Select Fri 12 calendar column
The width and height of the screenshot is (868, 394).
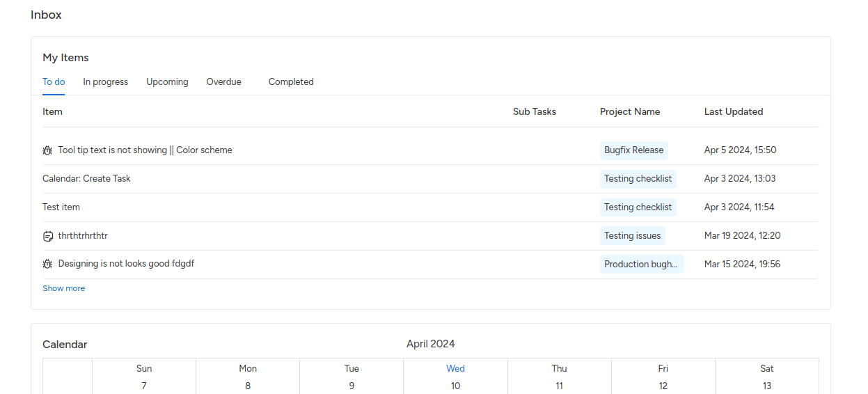[x=663, y=377]
